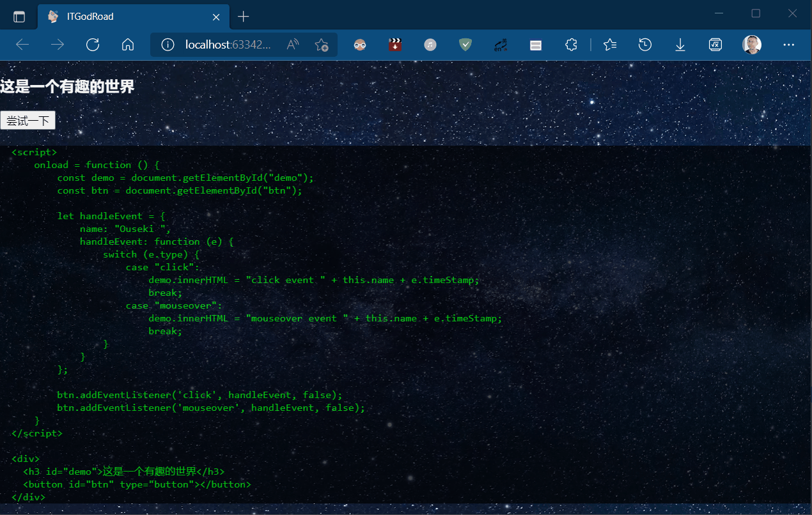The image size is (812, 515).
Task: Open a new tab with plus button
Action: [243, 17]
